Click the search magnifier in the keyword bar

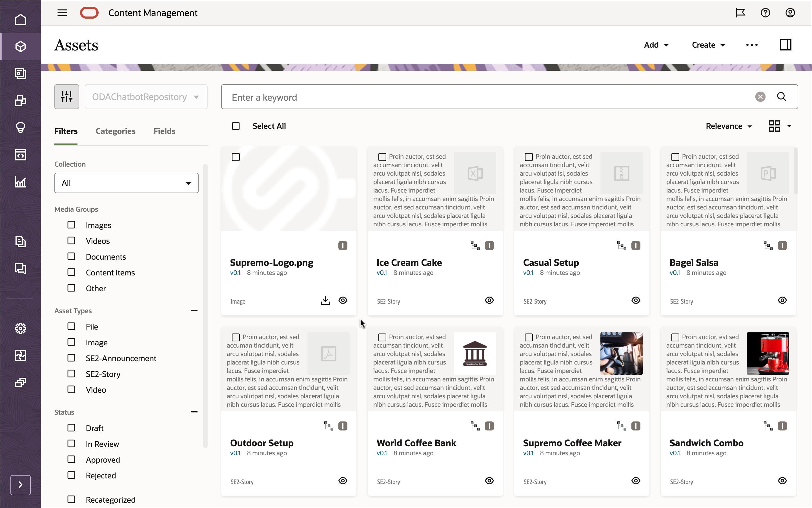782,97
